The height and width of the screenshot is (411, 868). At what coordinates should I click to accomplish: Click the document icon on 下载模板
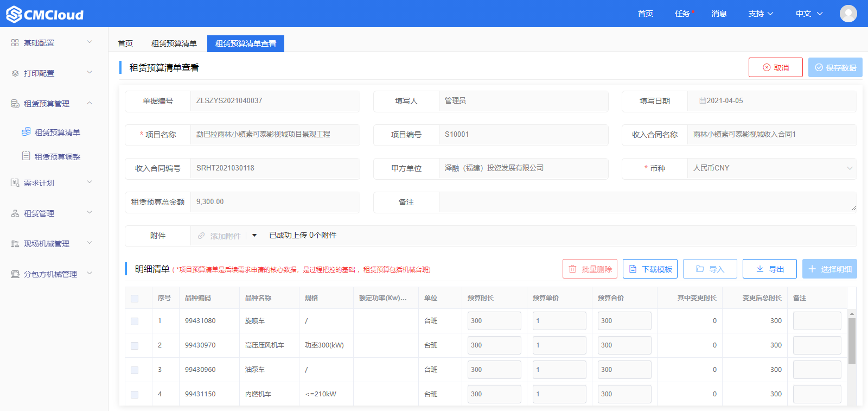coord(633,269)
